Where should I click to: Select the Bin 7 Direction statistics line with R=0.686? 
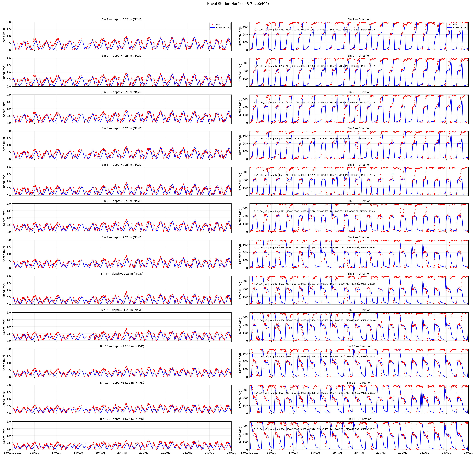[x=315, y=248]
